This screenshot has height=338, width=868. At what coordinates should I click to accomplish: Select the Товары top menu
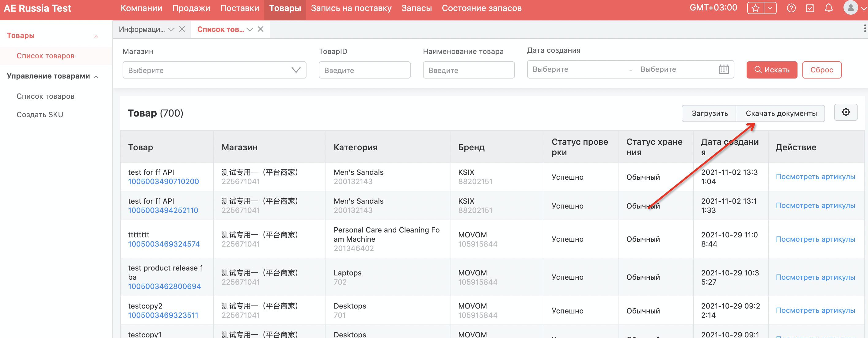[285, 8]
